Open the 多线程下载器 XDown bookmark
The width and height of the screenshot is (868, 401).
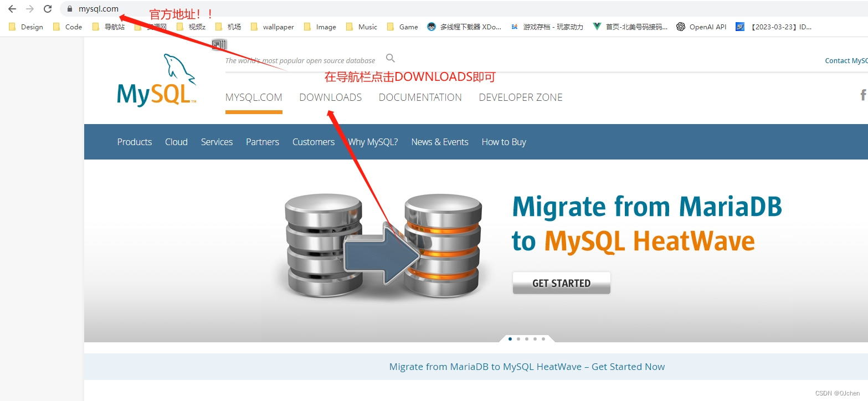(464, 27)
